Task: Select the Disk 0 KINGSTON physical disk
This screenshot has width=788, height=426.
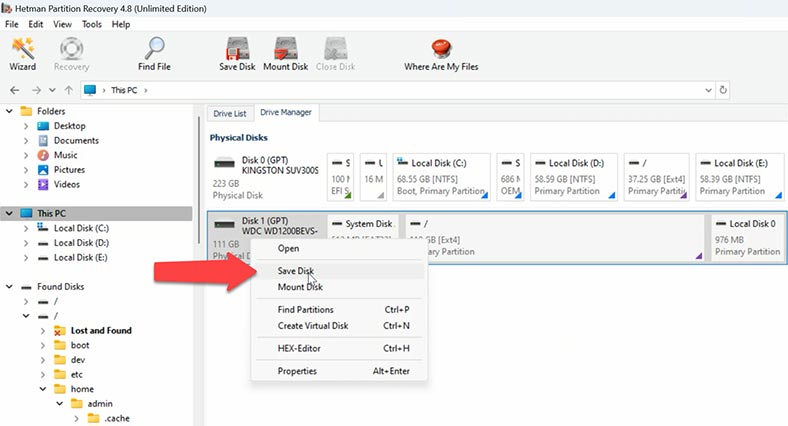Action: (x=265, y=177)
